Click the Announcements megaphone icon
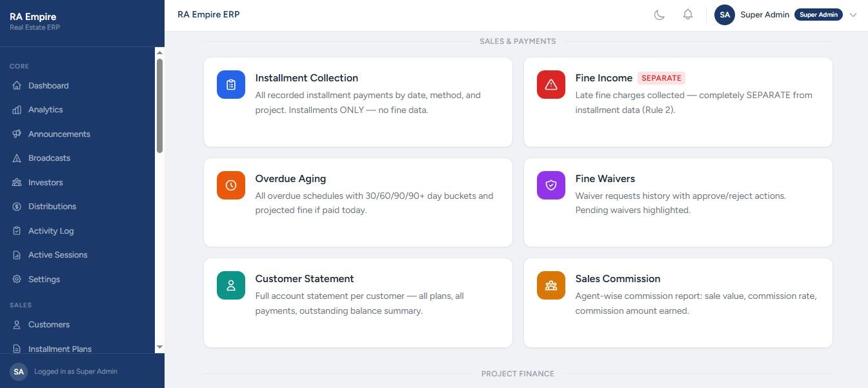The image size is (868, 388). click(x=17, y=134)
